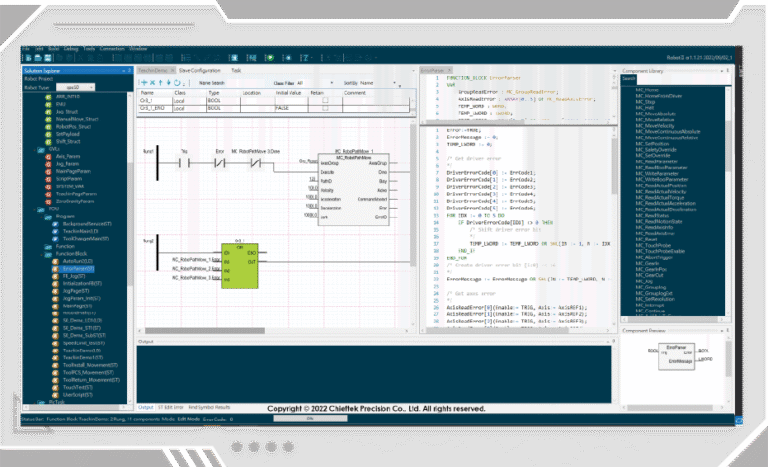This screenshot has height=467, width=768.
Task: Open the Build menu
Action: point(53,49)
